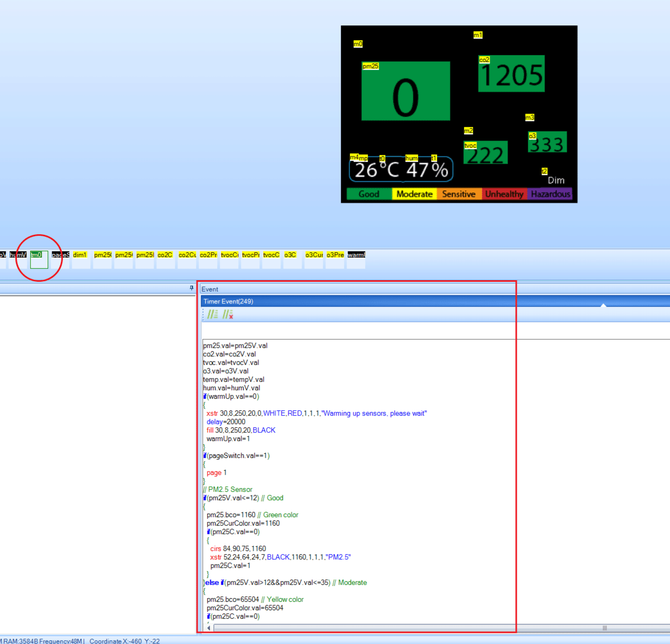Click the Event panel header
Screen dimensions: 670x644
(210, 289)
